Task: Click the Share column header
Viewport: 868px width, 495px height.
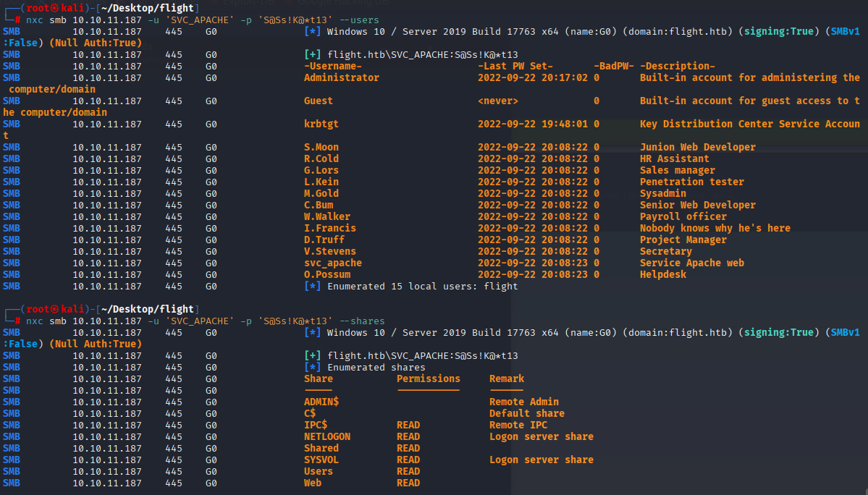Action: coord(319,379)
